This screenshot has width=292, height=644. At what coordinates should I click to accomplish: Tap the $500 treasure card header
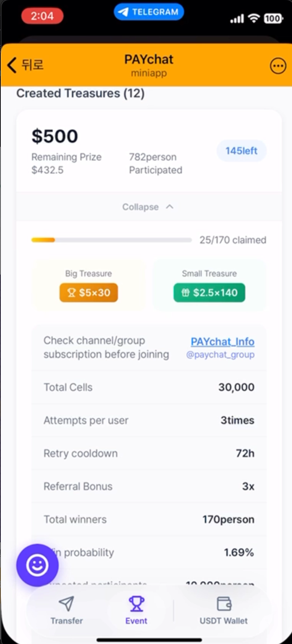pyautogui.click(x=149, y=151)
